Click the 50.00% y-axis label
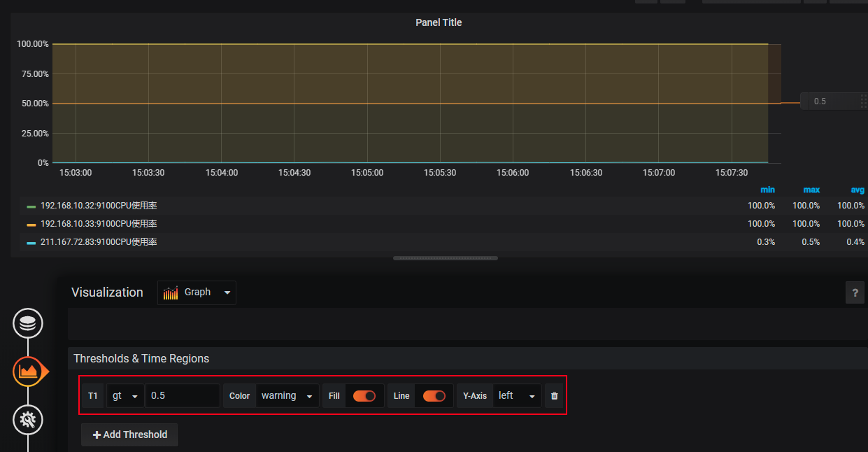The width and height of the screenshot is (868, 452). [35, 104]
